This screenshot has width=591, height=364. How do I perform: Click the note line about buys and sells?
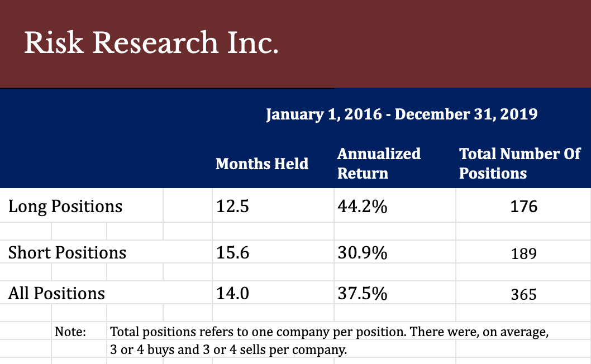(228, 349)
